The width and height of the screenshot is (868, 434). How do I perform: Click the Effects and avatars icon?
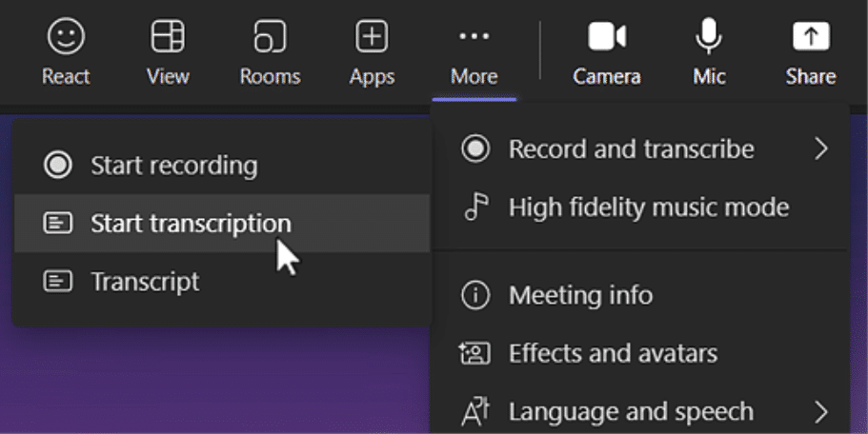474,354
